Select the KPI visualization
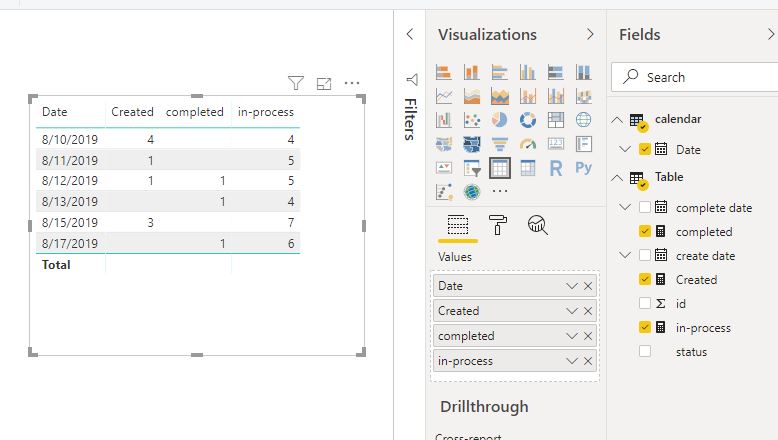The image size is (778, 440). tap(444, 168)
